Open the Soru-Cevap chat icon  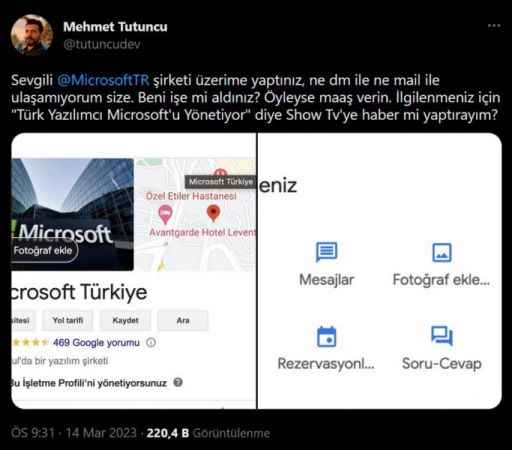(x=442, y=335)
